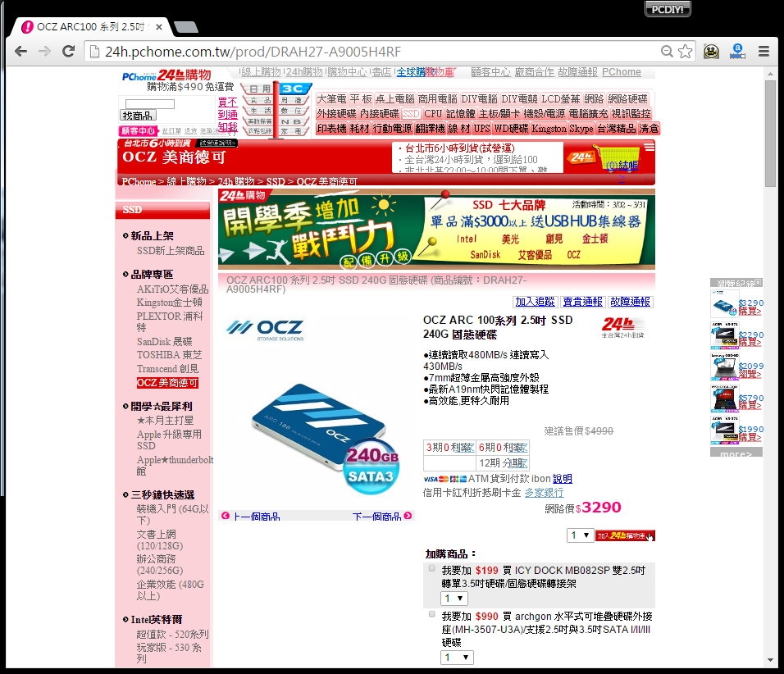The image size is (784, 674).
Task: Add product to 24h shopping cart
Action: coord(625,535)
